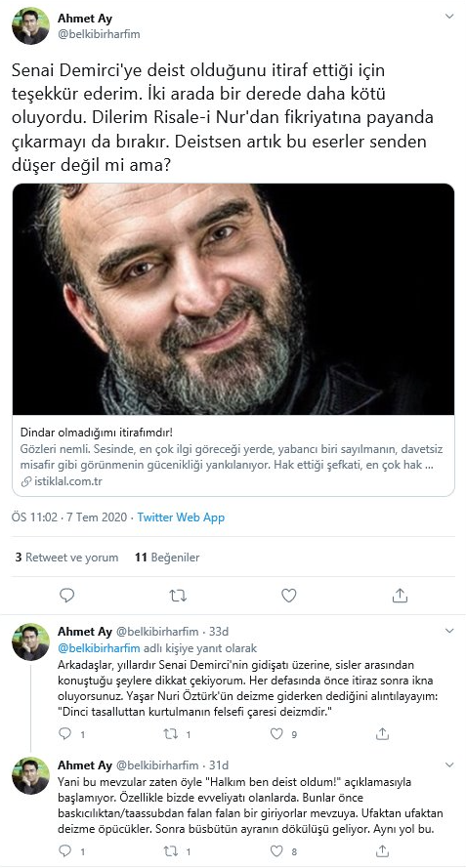Open the main tweet's chevron options menu
Screen dimensions: 466x868
click(449, 17)
